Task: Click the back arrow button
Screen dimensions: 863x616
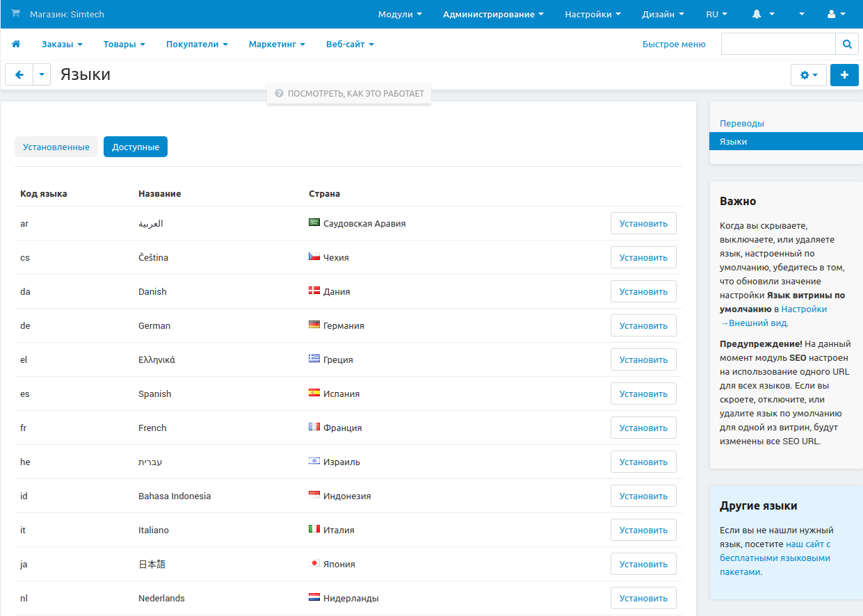Action: (x=19, y=75)
